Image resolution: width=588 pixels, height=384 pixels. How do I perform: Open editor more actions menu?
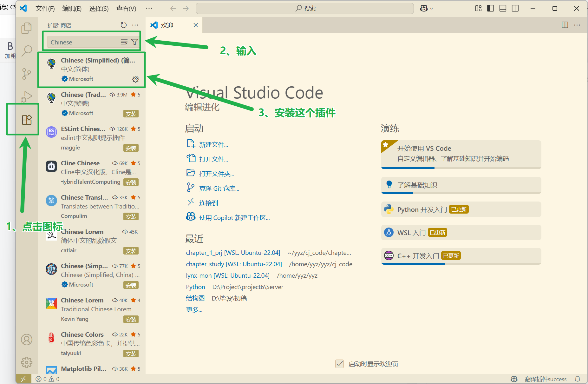click(577, 25)
